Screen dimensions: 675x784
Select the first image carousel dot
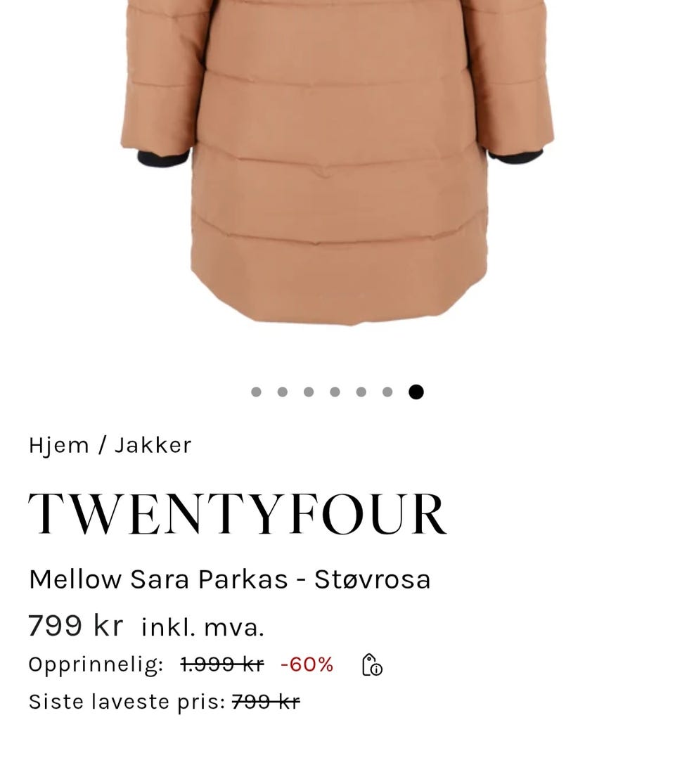256,392
